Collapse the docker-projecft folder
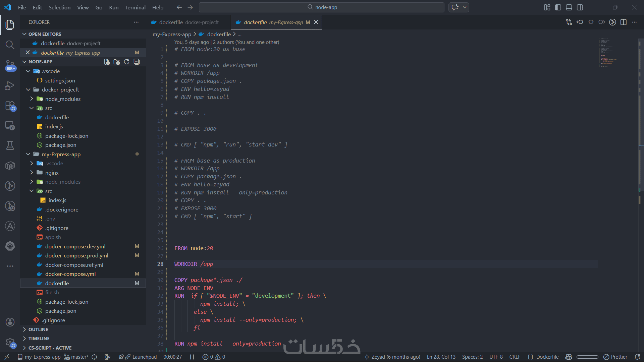The image size is (644, 362). tap(60, 89)
